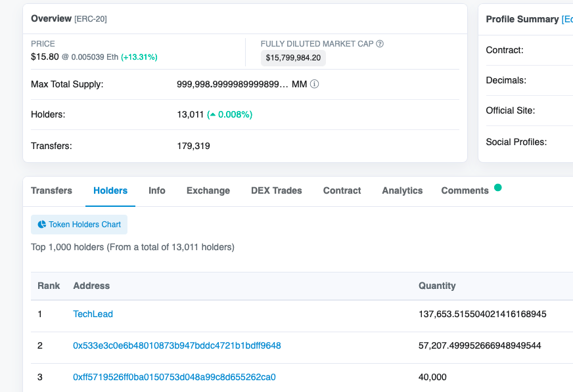Screen dimensions: 573x392
Task: Click the truncated Max Total Supply value
Action: pyautogui.click(x=232, y=85)
